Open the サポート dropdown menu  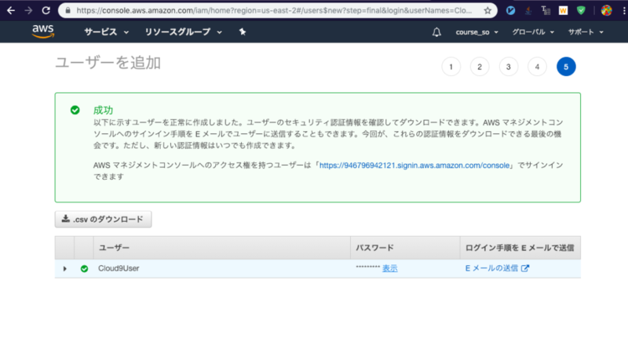coord(586,32)
